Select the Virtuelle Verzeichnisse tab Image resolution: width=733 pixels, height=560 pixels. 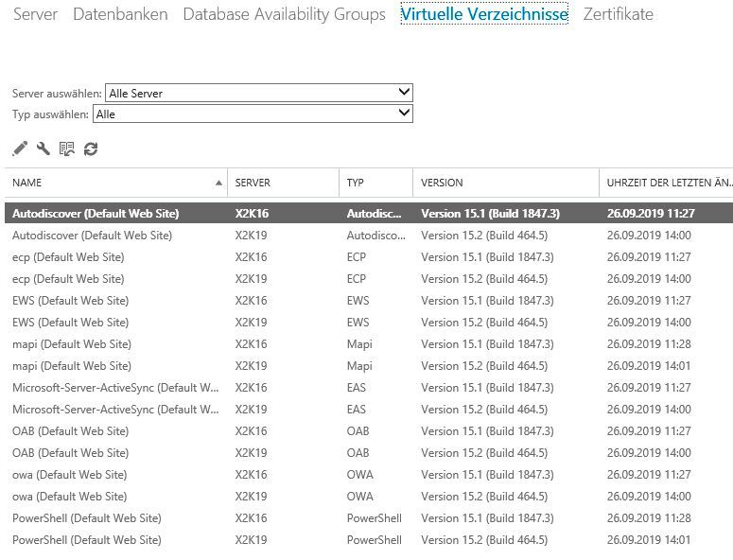pos(484,14)
